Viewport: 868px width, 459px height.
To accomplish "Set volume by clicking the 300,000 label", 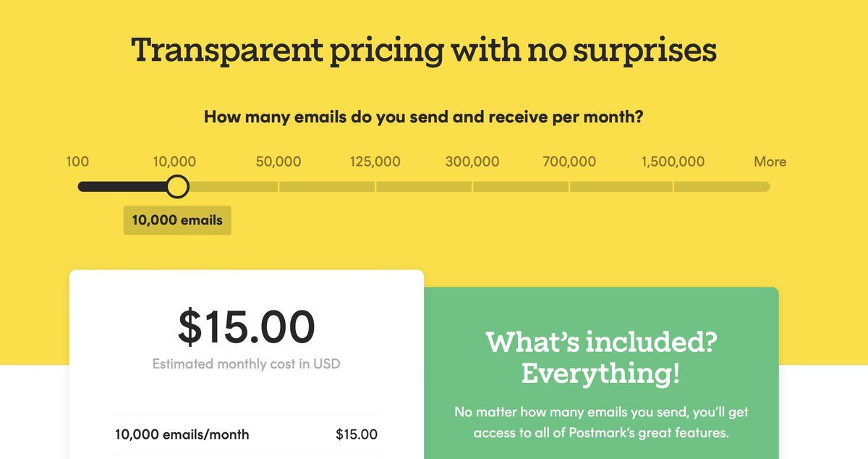I will 472,161.
